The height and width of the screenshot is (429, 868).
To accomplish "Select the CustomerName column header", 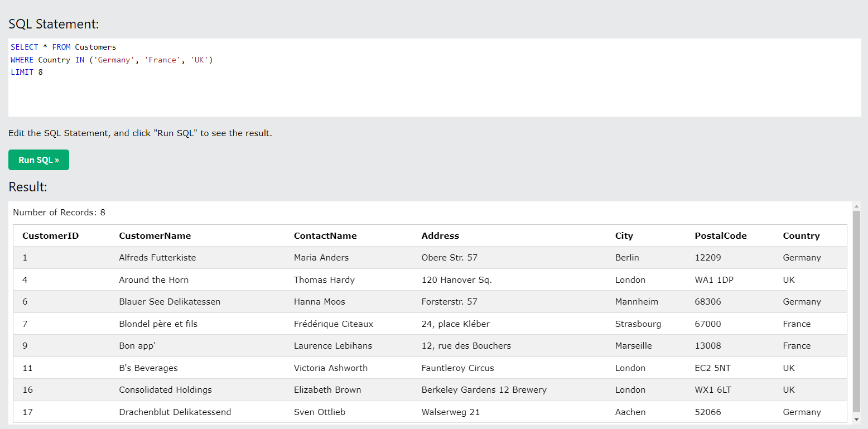I will [x=155, y=235].
